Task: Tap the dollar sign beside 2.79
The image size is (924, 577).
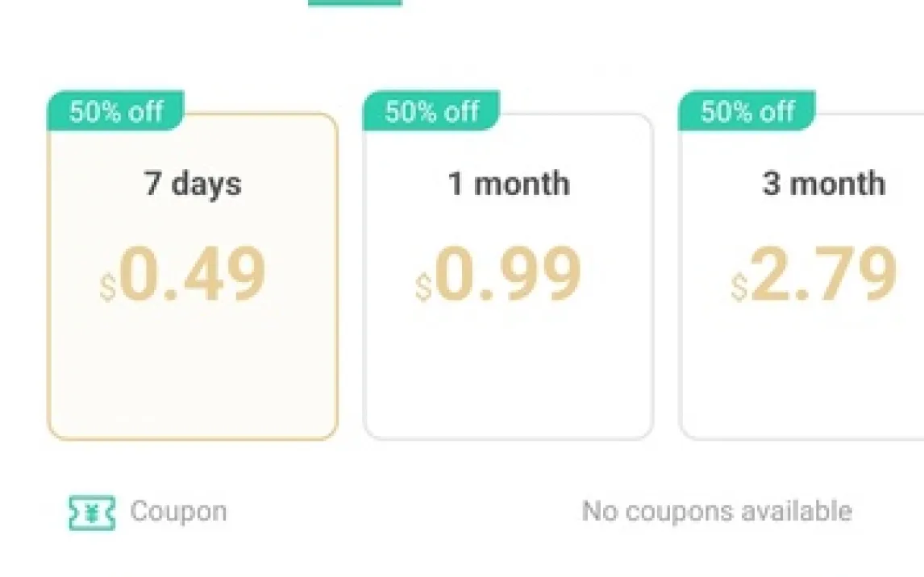Action: (739, 288)
